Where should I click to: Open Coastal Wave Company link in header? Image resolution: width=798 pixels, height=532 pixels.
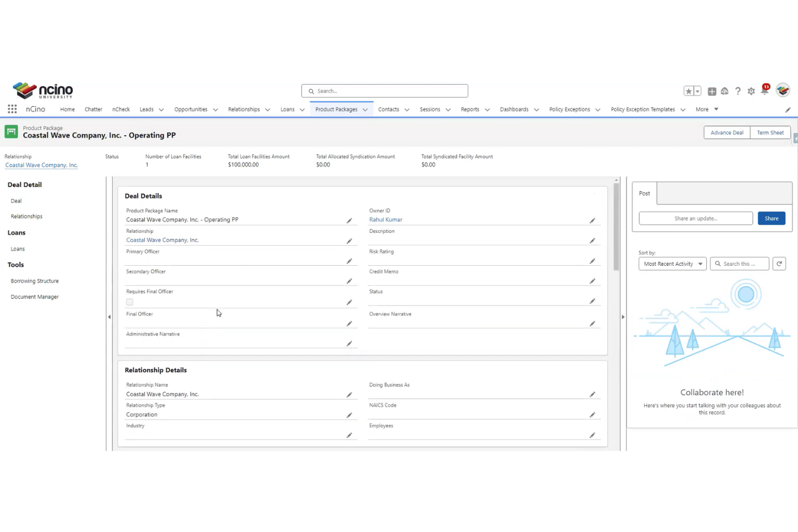(x=42, y=165)
